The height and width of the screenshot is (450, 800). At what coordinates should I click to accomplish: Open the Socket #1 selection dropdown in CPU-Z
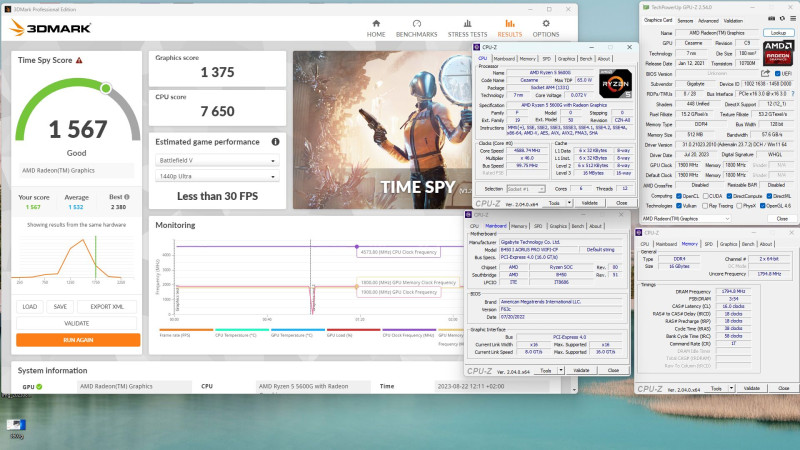point(526,189)
